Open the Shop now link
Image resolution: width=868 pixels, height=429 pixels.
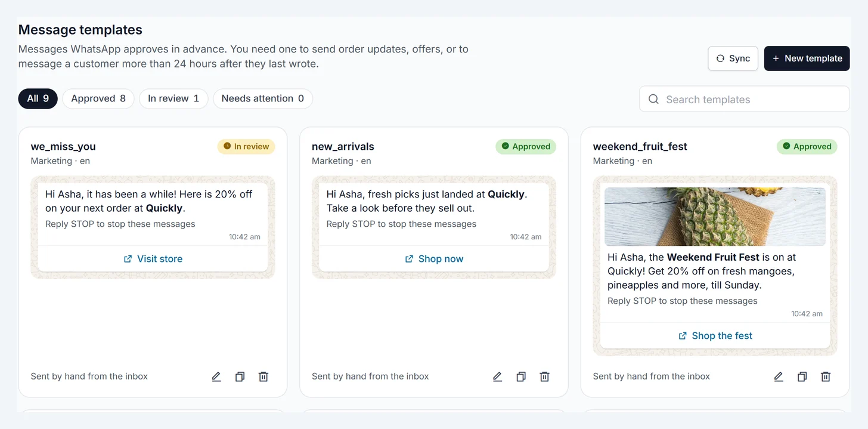point(434,259)
